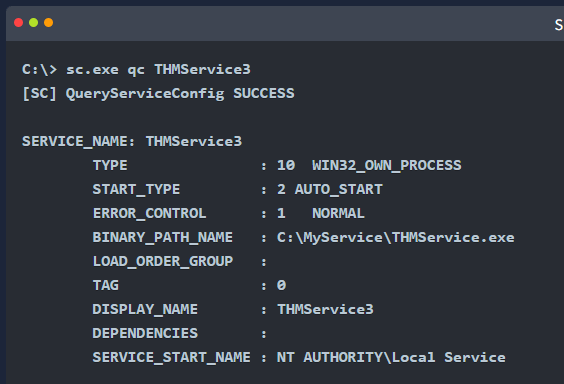
Task: Click the 'ERROR_CONTROL' label
Action: [150, 214]
